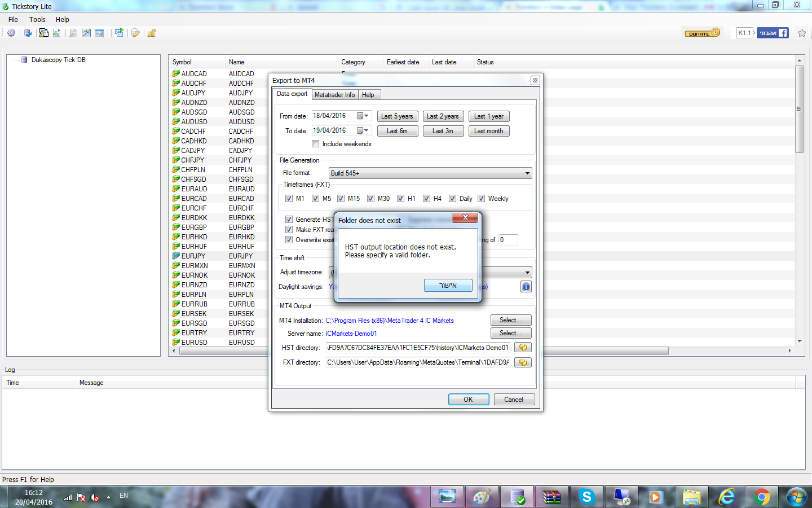Image resolution: width=812 pixels, height=508 pixels.
Task: Toggle the Make FXT read-only checkbox
Action: pos(289,230)
